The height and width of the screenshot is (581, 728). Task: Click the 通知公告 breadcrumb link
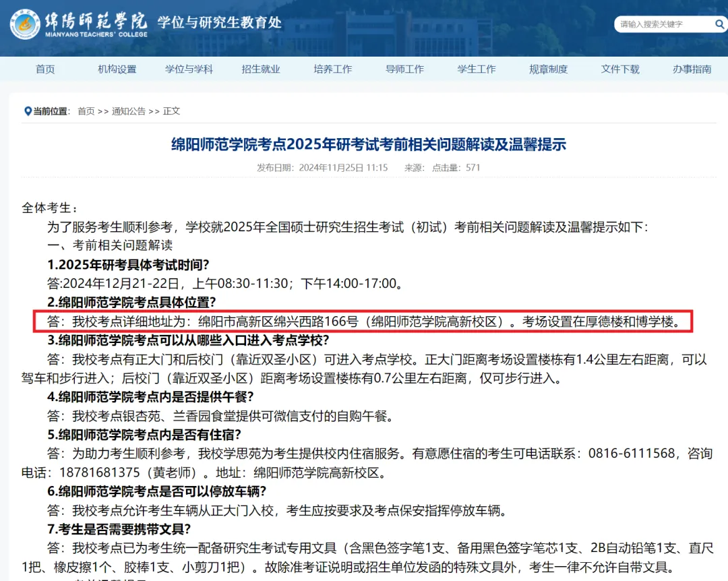[x=128, y=111]
